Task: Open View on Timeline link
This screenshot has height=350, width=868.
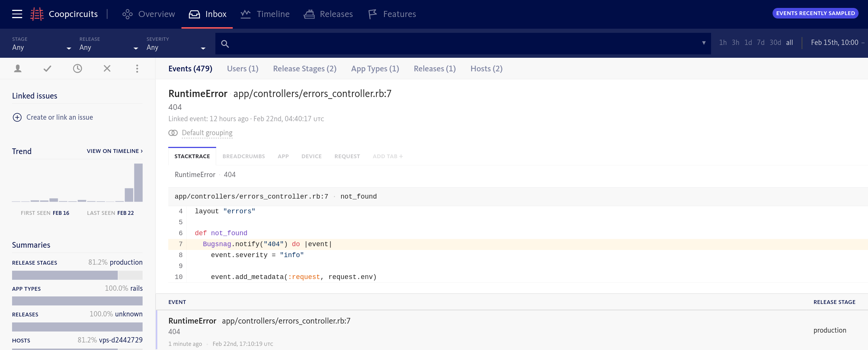Action: click(114, 151)
